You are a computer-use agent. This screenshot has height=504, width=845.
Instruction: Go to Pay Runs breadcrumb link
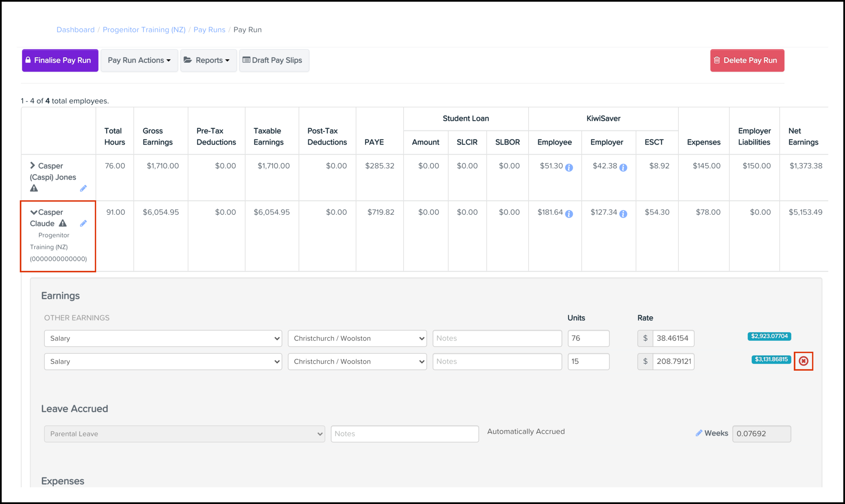coord(209,30)
